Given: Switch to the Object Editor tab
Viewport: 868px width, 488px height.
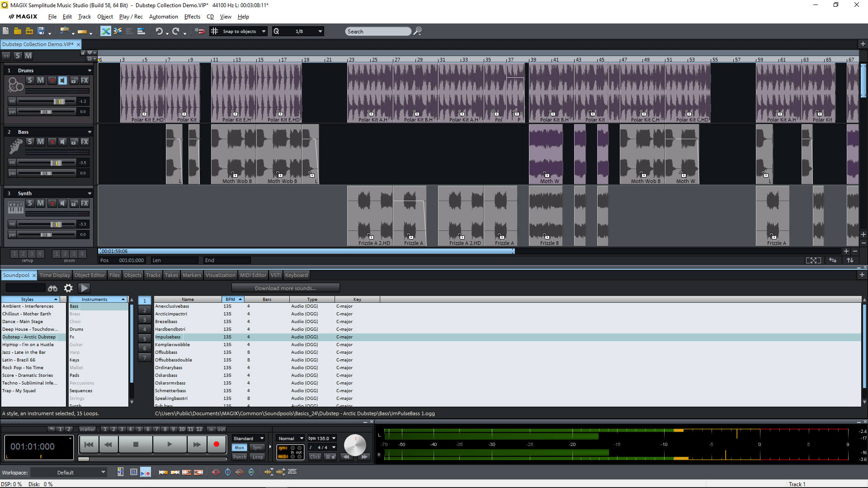Looking at the screenshot, I should 90,275.
